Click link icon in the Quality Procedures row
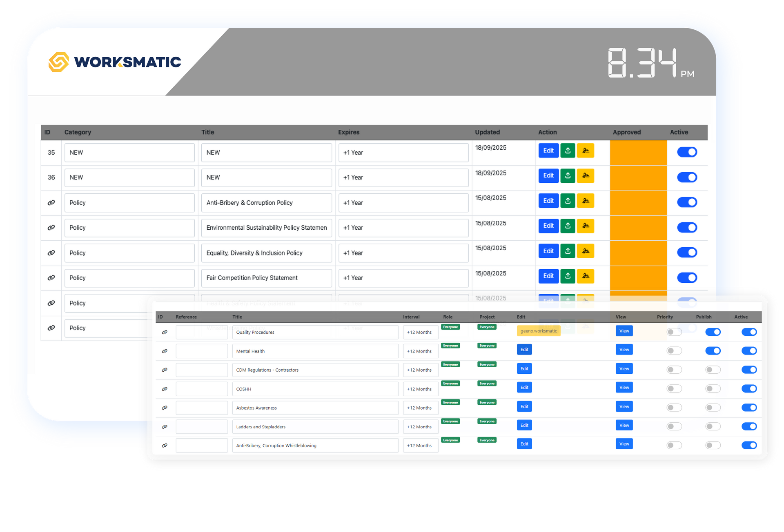Image resolution: width=784 pixels, height=532 pixels. click(165, 332)
